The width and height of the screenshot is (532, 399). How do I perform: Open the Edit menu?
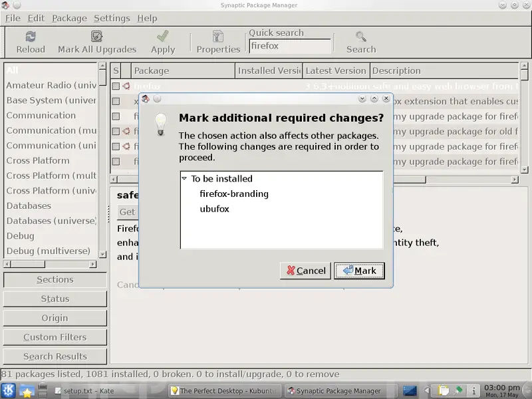point(36,19)
